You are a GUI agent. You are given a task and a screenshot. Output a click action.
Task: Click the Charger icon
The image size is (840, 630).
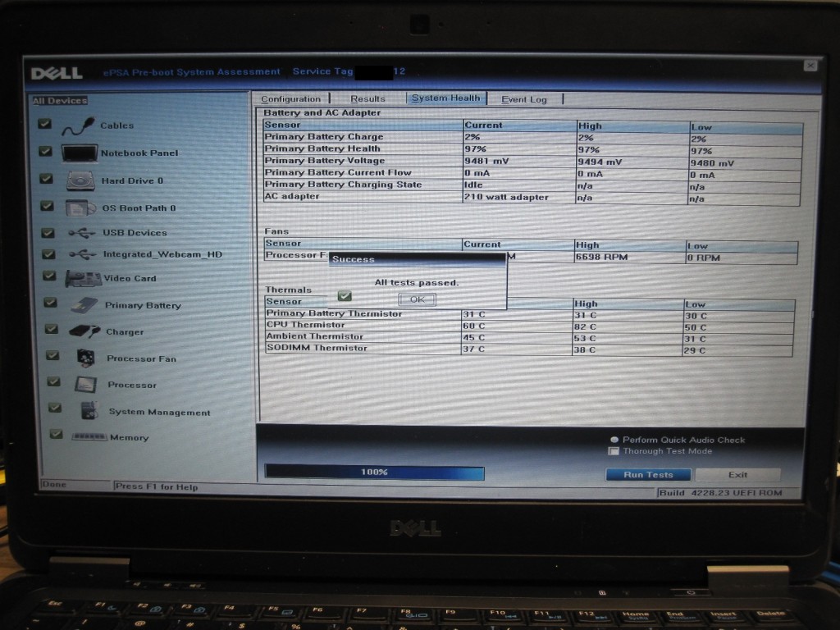pos(84,331)
